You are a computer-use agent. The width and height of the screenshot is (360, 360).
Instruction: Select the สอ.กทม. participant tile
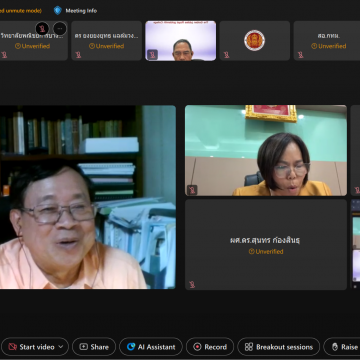tap(327, 41)
